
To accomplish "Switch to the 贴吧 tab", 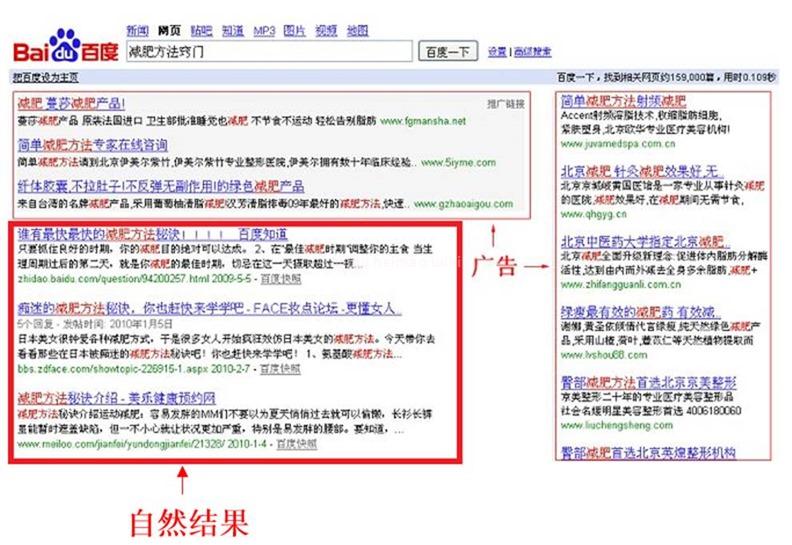I will click(200, 30).
